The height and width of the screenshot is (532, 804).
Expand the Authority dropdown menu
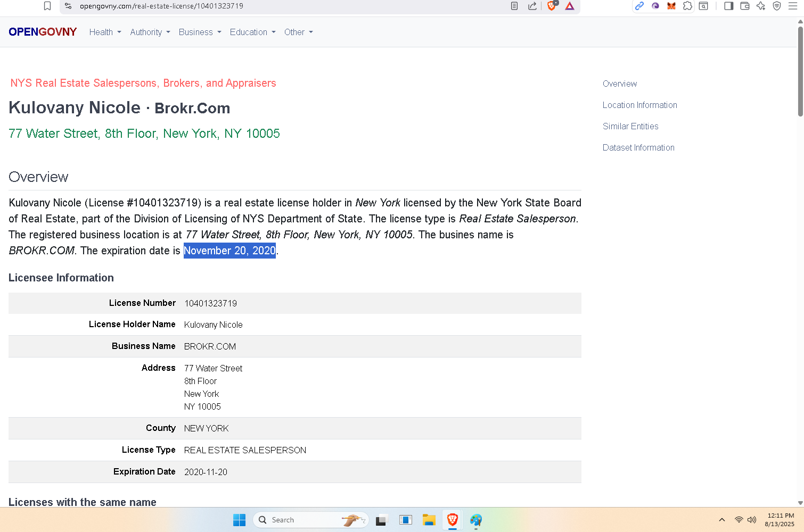pyautogui.click(x=150, y=32)
